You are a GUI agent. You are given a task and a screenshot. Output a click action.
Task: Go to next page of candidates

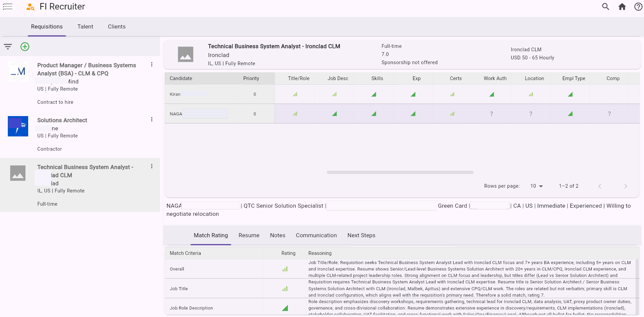coord(626,186)
